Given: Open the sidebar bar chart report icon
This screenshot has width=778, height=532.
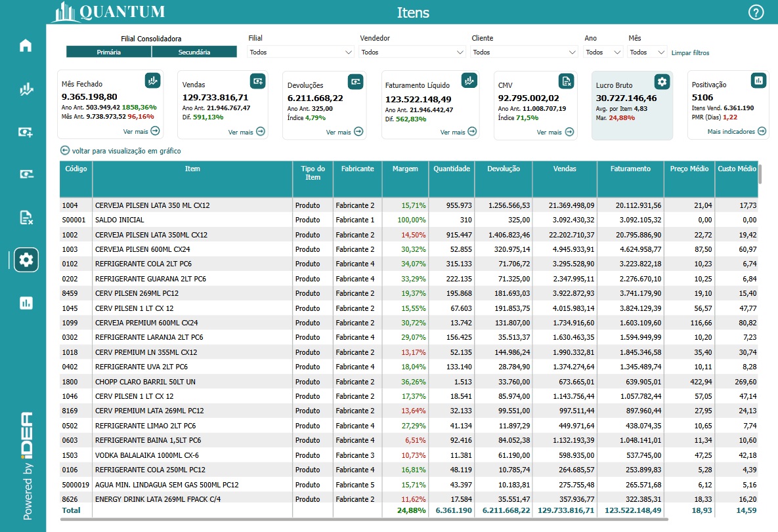Looking at the screenshot, I should click(x=26, y=302).
